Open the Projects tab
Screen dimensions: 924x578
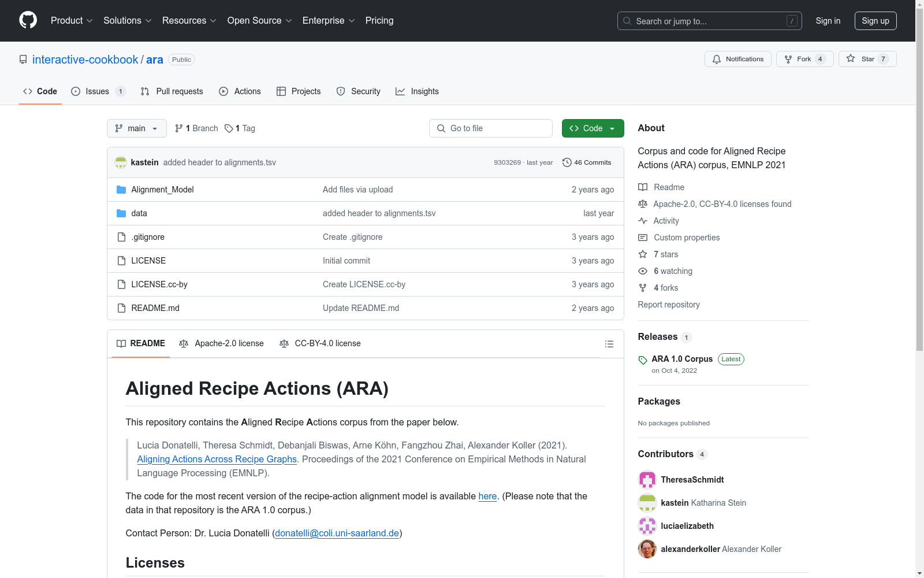coord(299,91)
